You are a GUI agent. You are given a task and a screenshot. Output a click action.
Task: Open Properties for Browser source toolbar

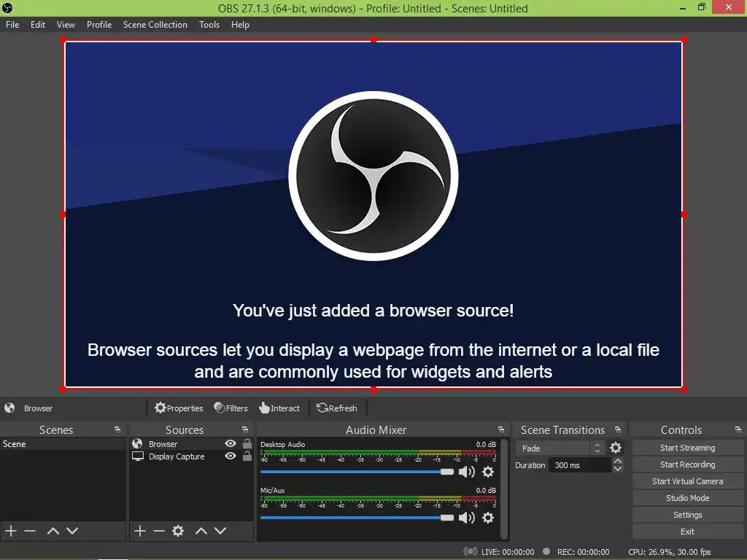[179, 408]
